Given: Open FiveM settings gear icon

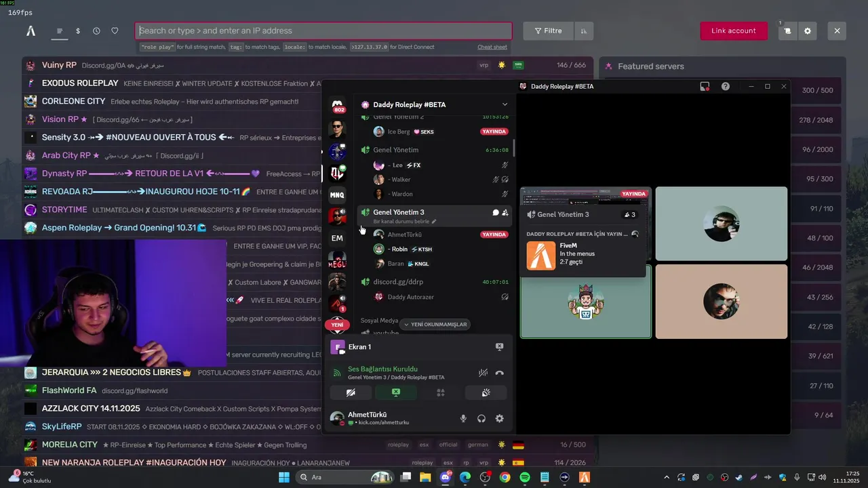Looking at the screenshot, I should click(x=807, y=30).
